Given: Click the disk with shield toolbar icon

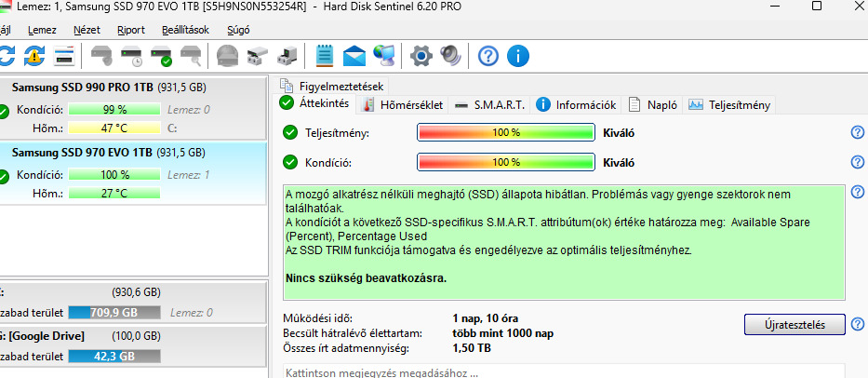Looking at the screenshot, I should [x=101, y=56].
